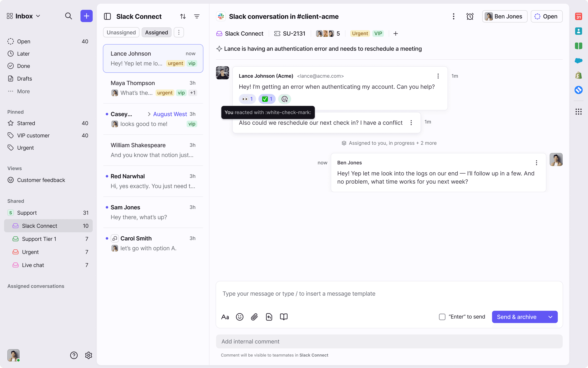Open the contacts app icon in right rail
Image resolution: width=588 pixels, height=368 pixels.
(x=579, y=31)
